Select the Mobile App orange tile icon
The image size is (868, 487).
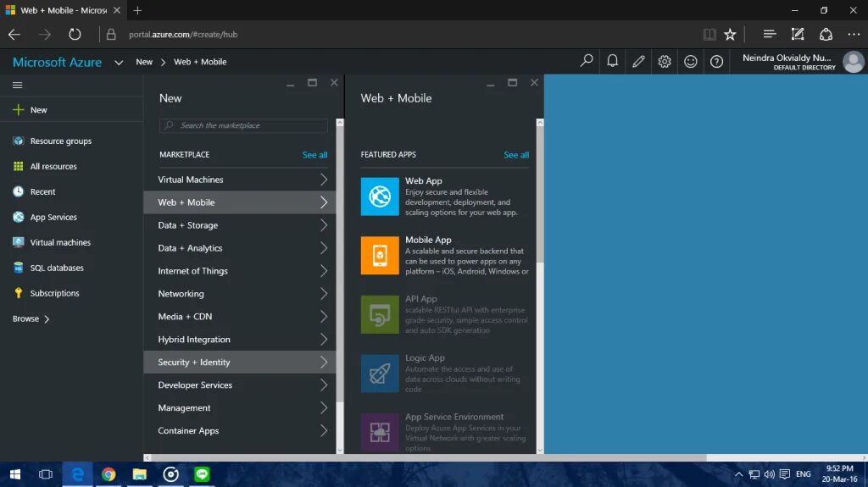[380, 256]
